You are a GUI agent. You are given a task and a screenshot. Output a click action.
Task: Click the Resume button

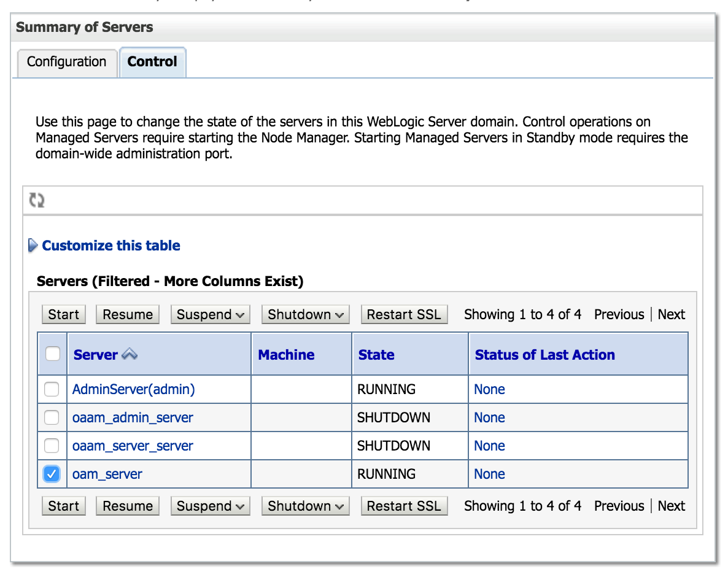(127, 314)
